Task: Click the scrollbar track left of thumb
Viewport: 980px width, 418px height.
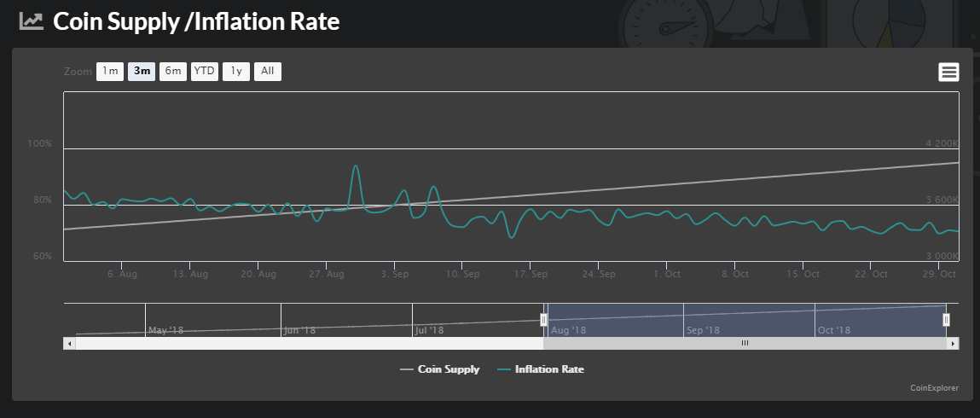Action: pyautogui.click(x=310, y=344)
